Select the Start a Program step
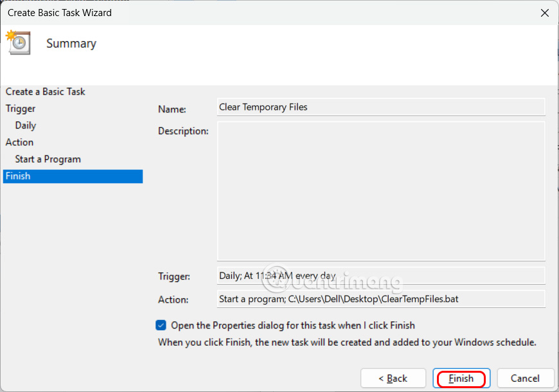 (x=48, y=159)
